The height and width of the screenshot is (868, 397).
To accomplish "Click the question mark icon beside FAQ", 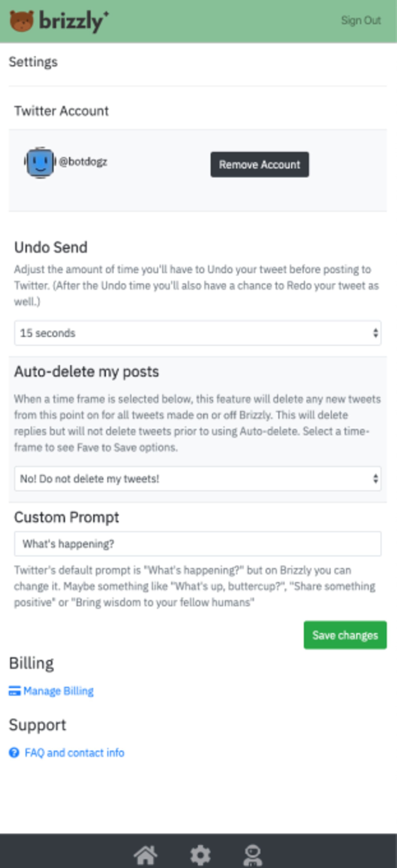I will (x=14, y=752).
